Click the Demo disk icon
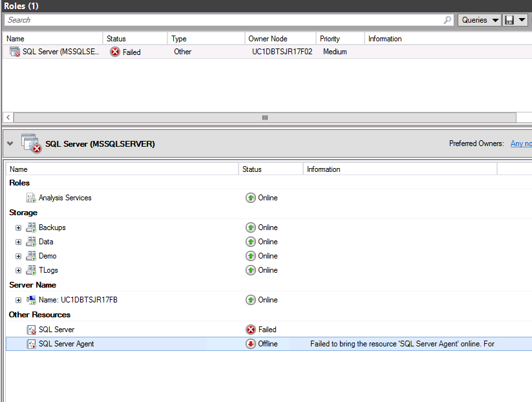The image size is (532, 402). 31,256
